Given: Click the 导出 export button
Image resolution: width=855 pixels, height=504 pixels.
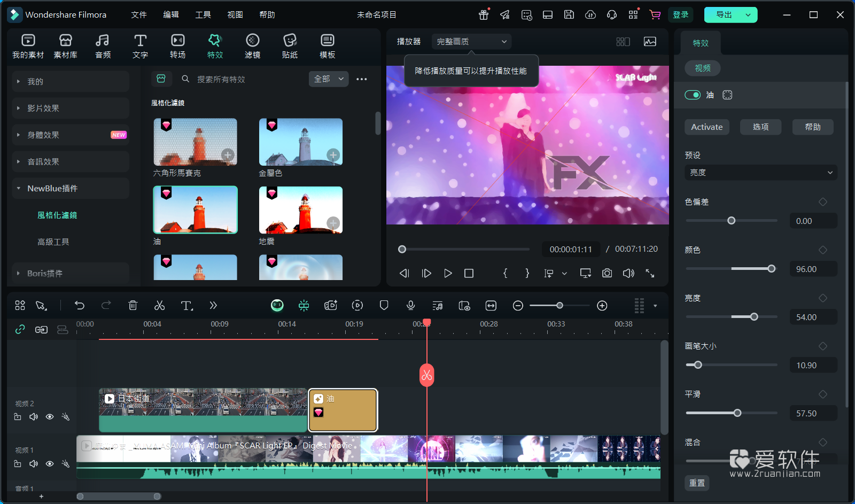Looking at the screenshot, I should [x=724, y=14].
